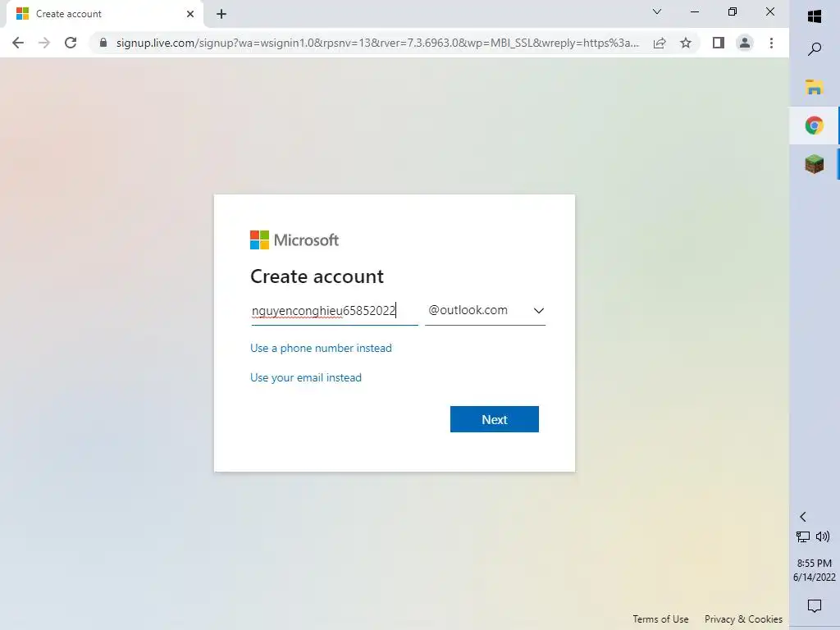This screenshot has height=630, width=840.
Task: Share this page via share icon
Action: tap(660, 43)
